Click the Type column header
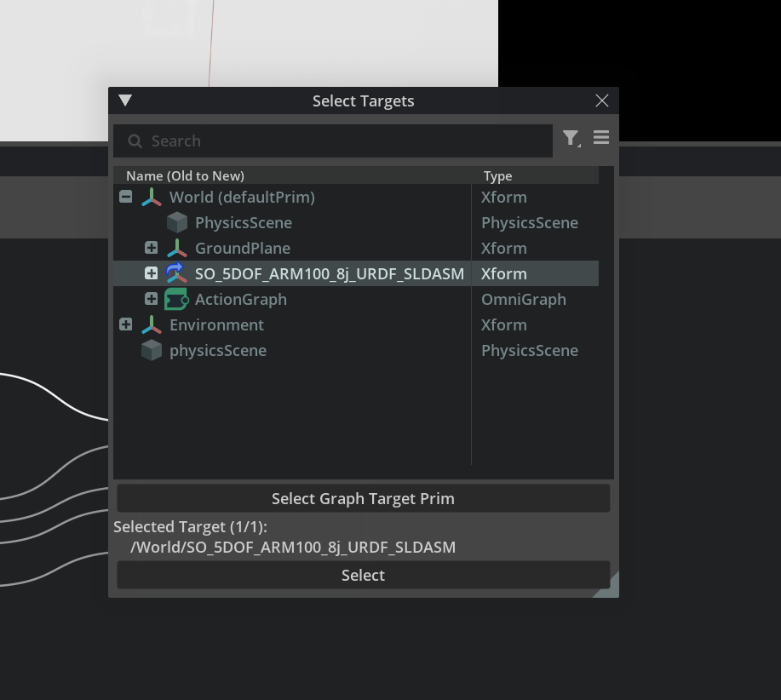Image resolution: width=781 pixels, height=700 pixels. (x=497, y=175)
